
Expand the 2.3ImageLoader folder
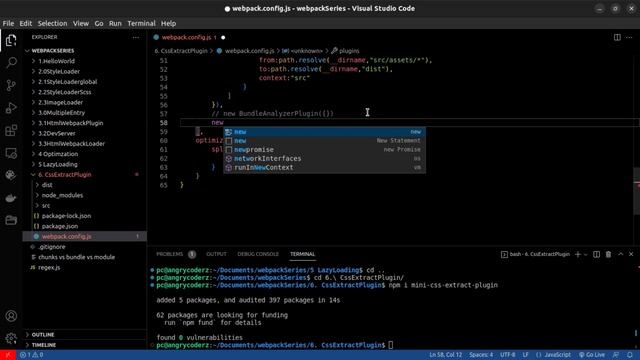(x=60, y=102)
